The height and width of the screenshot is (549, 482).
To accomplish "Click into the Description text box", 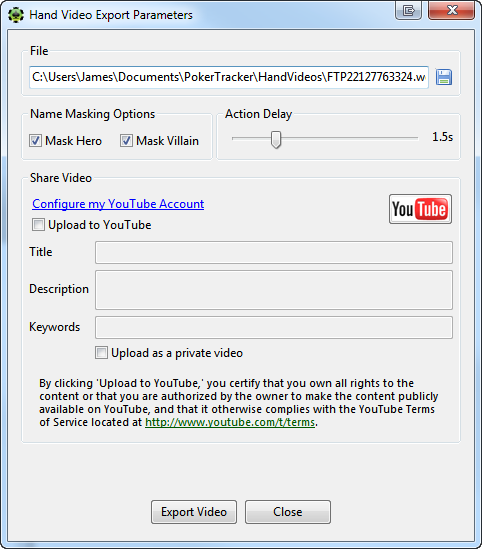I will (x=274, y=290).
